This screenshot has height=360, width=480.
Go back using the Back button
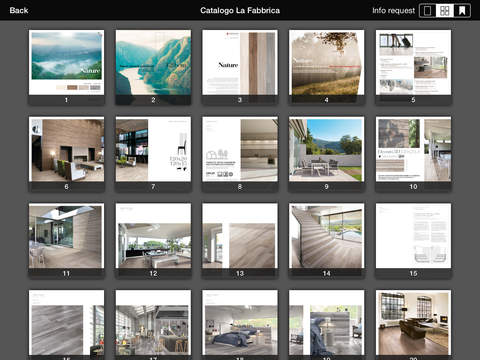coord(19,10)
